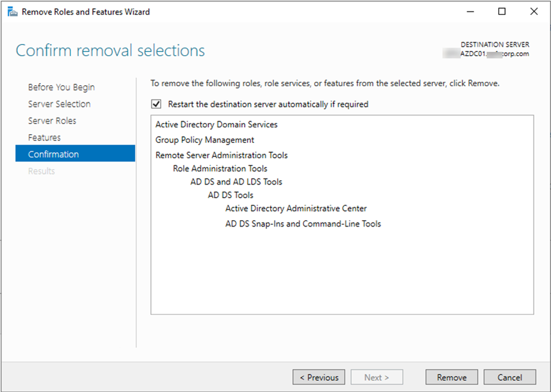Open the Features step

[x=44, y=137]
